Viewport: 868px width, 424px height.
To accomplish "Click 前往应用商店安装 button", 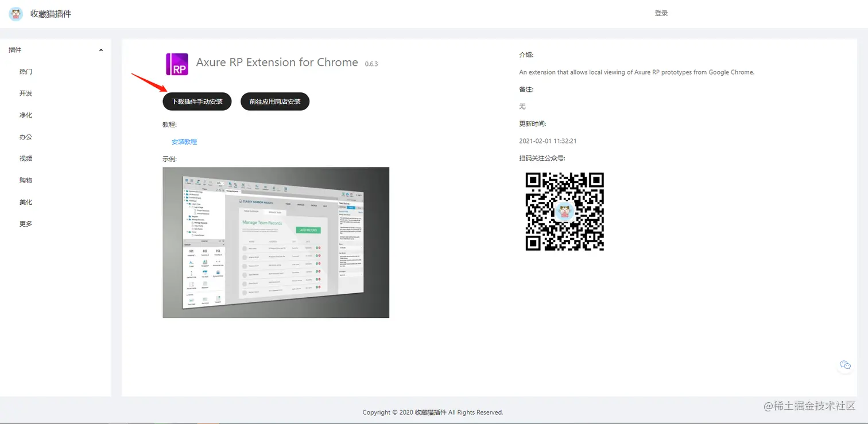I will 275,102.
